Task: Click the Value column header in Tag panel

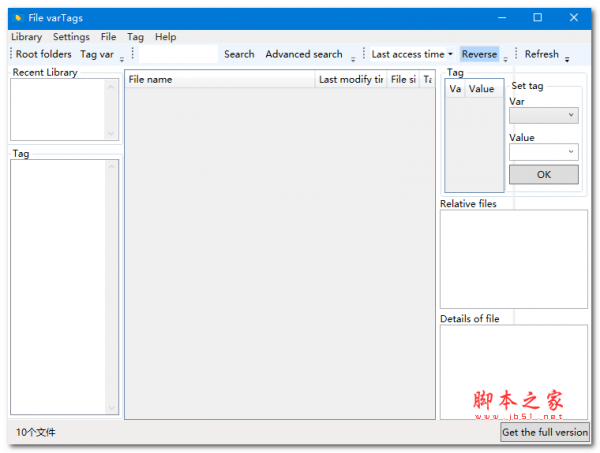Action: coord(484,89)
